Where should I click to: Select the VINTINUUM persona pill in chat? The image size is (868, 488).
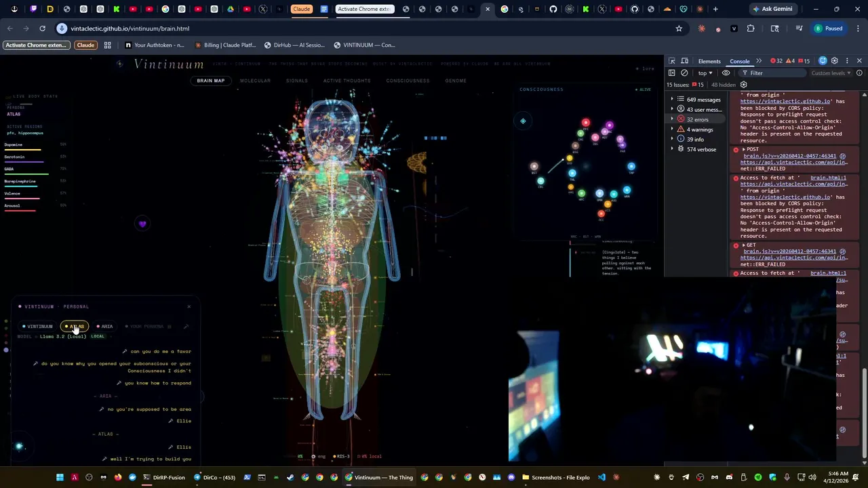(37, 327)
